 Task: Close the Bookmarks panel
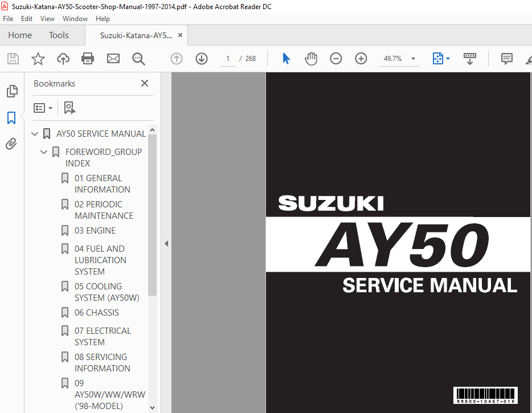pos(145,83)
